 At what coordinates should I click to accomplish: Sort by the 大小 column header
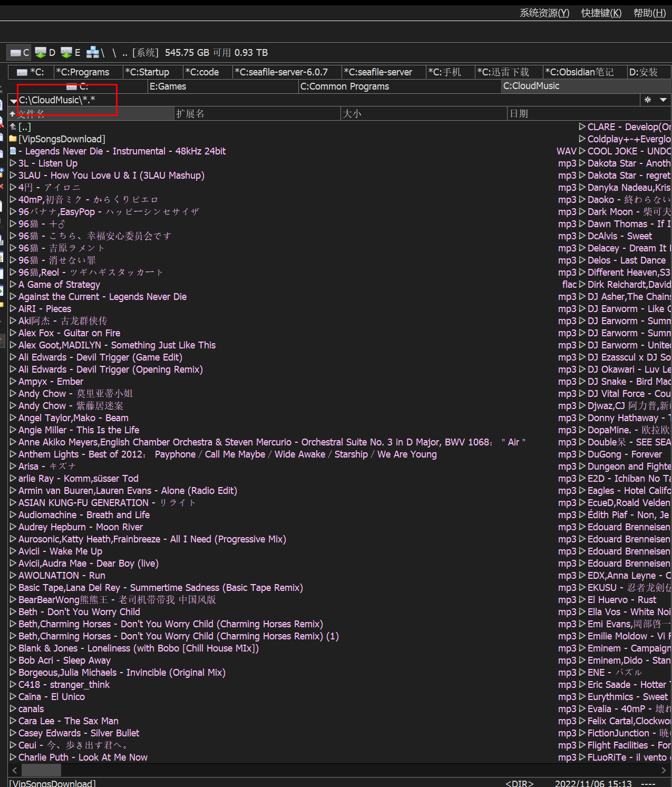pyautogui.click(x=424, y=113)
